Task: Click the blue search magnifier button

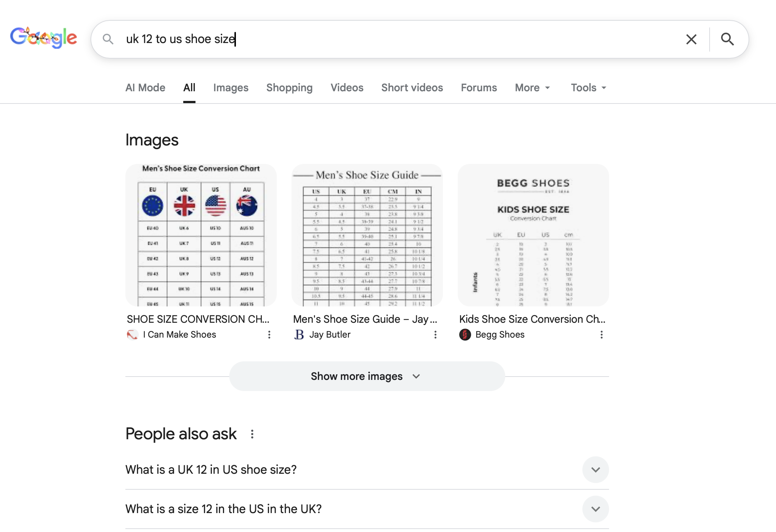Action: coord(727,39)
